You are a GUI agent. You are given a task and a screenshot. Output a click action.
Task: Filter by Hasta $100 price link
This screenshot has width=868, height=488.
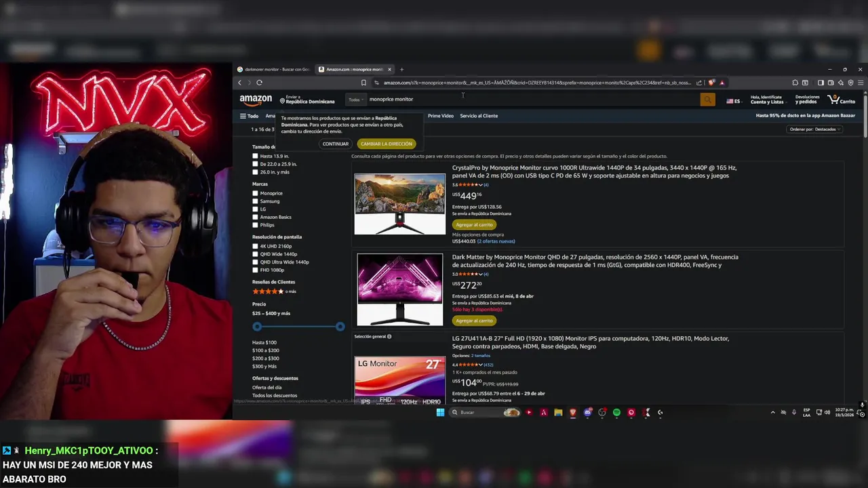tap(264, 342)
